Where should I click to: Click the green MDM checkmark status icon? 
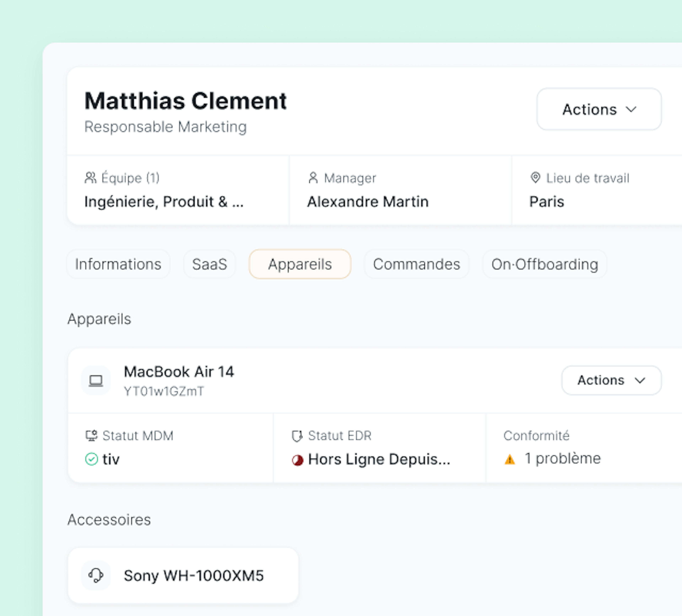91,459
